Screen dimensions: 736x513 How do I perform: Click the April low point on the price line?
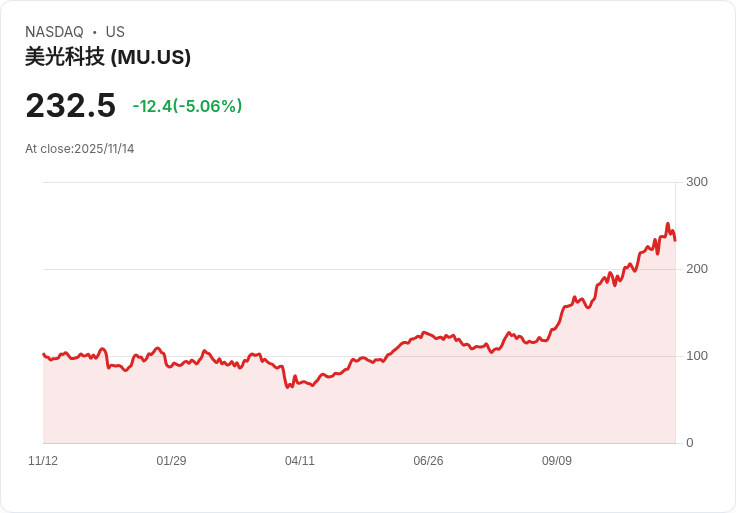tap(288, 387)
